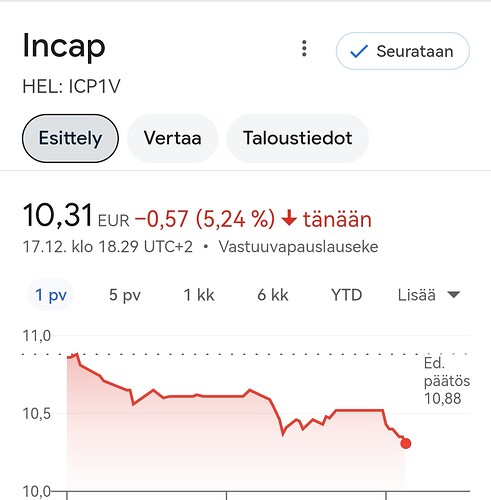Toggle the Seurataan following button
491x500 pixels.
[x=403, y=51]
